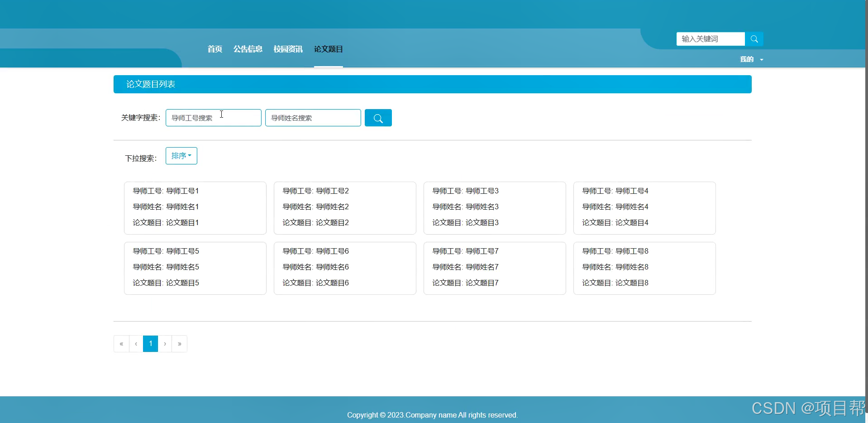The image size is (868, 423).
Task: Open the card for 论文题目6
Action: 345,268
